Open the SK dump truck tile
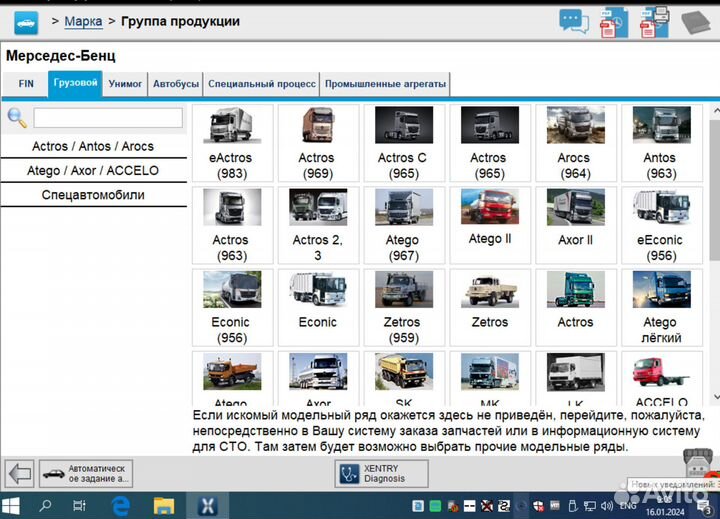This screenshot has height=519, width=720. tap(404, 379)
